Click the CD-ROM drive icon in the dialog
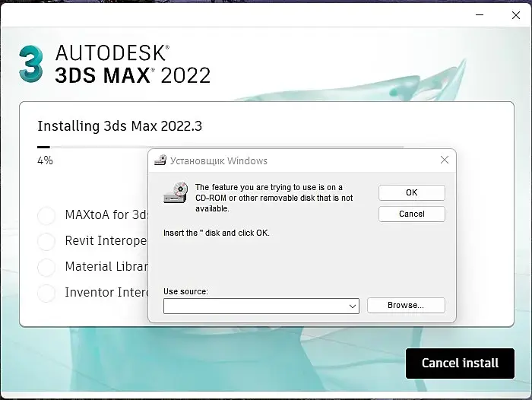Viewport: 532px width, 400px height. (x=176, y=192)
